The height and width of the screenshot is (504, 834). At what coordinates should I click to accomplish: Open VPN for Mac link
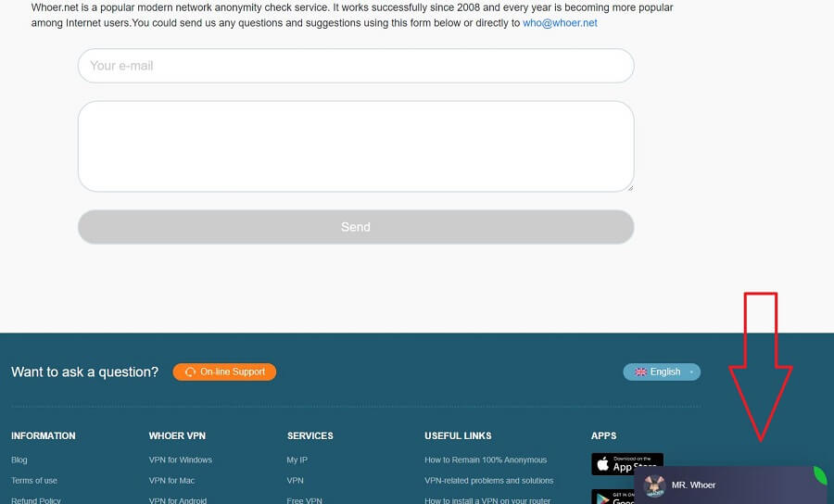pyautogui.click(x=171, y=481)
